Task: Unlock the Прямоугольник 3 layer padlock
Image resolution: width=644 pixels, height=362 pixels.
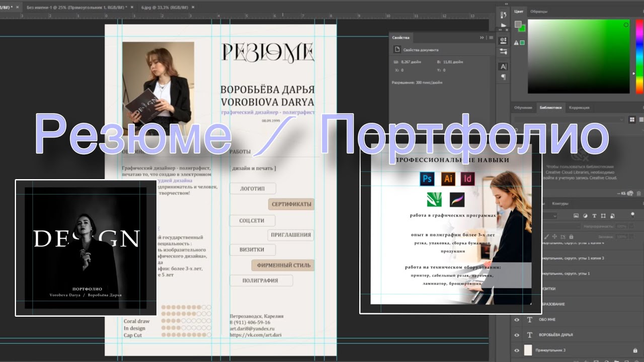Action: click(635, 350)
